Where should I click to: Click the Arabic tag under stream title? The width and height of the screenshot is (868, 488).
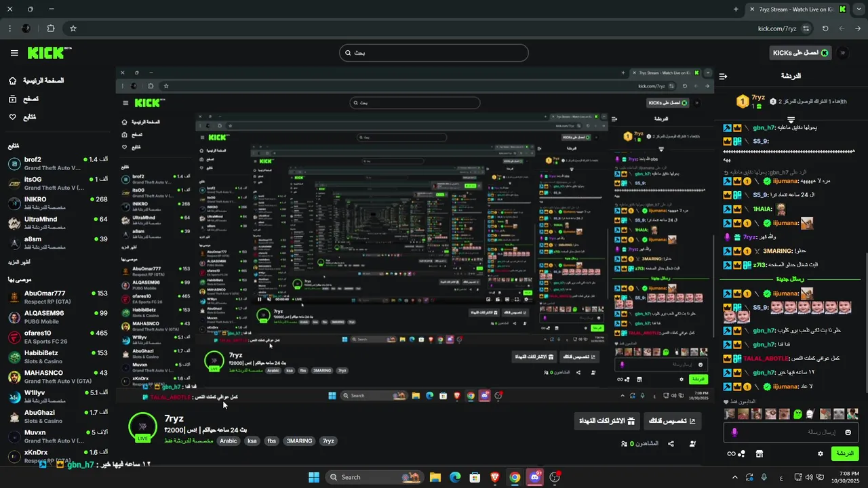(x=229, y=441)
